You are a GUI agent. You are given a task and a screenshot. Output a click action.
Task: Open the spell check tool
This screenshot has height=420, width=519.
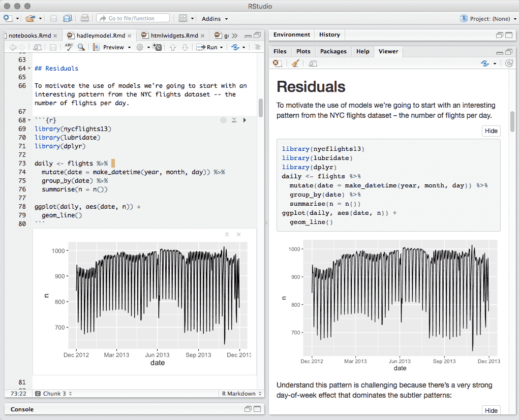(69, 47)
